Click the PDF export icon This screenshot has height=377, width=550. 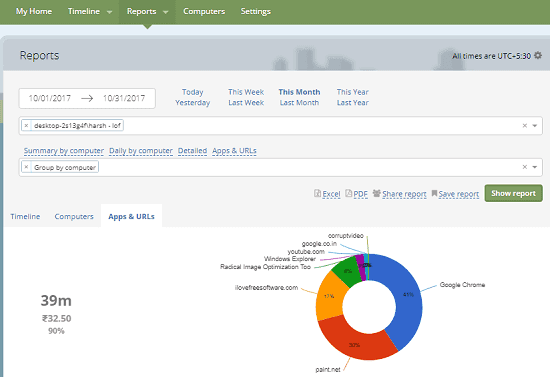(349, 193)
